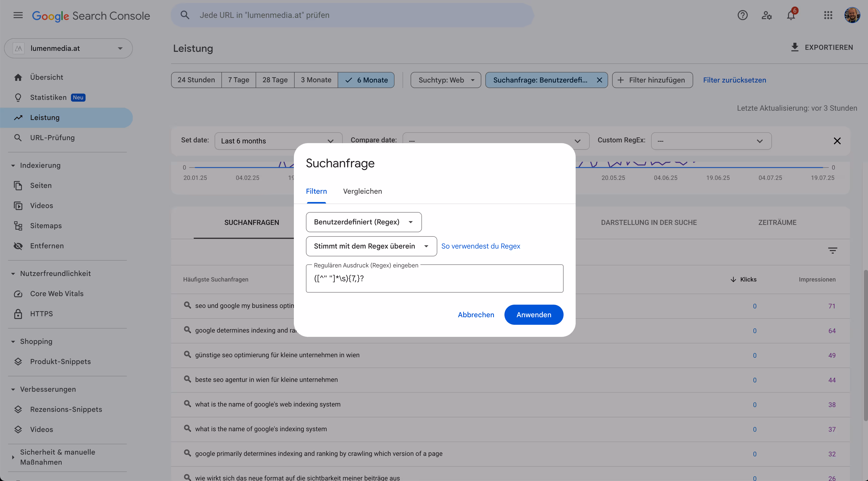This screenshot has height=481, width=868.
Task: Click the URL-Prüfung magnifier icon
Action: coord(18,138)
